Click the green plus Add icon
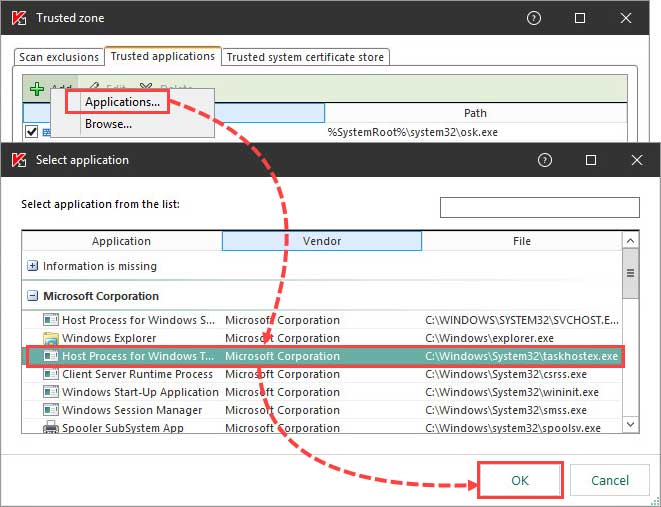This screenshot has width=661, height=507. [x=37, y=89]
